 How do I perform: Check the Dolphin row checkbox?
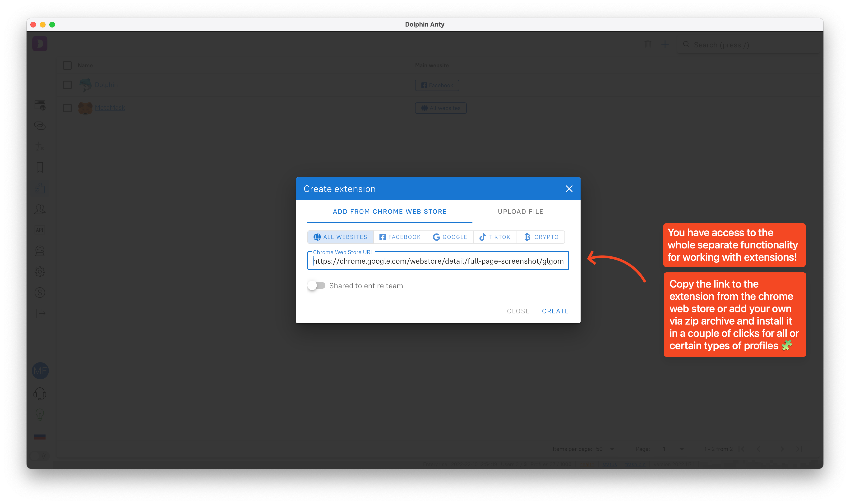67,85
